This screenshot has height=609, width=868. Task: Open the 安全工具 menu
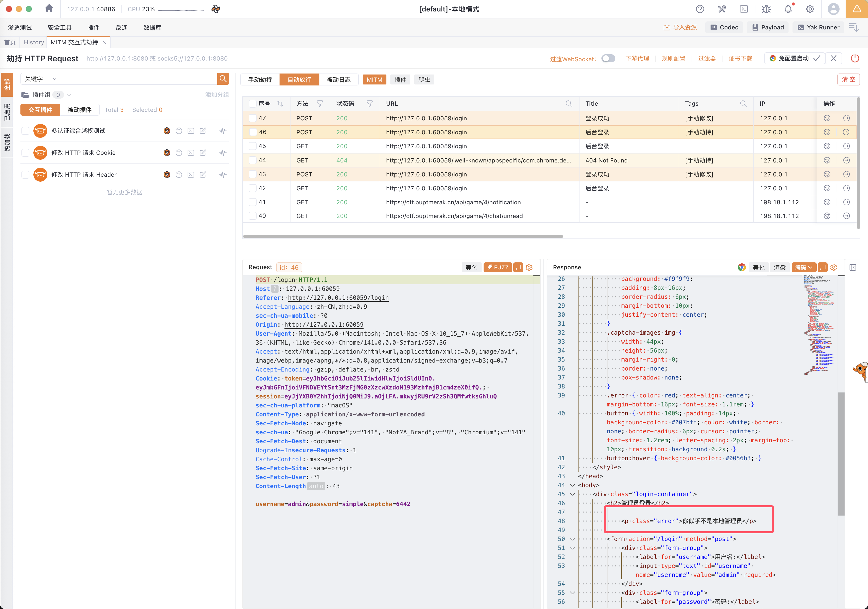(59, 28)
